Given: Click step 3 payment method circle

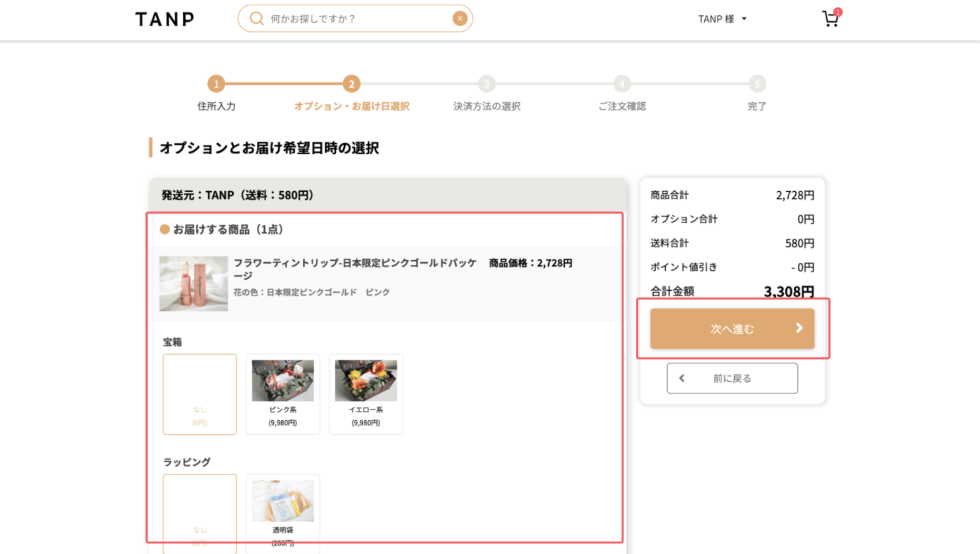Looking at the screenshot, I should (487, 84).
